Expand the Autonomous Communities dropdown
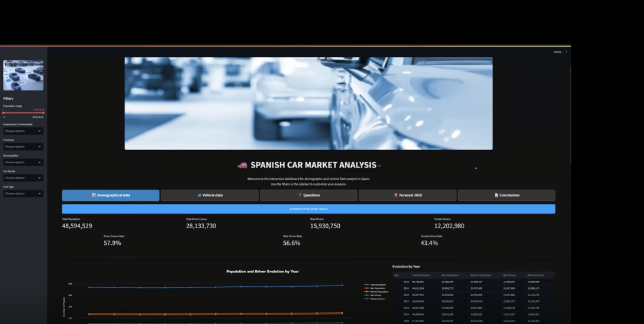644x324 pixels. tap(23, 131)
